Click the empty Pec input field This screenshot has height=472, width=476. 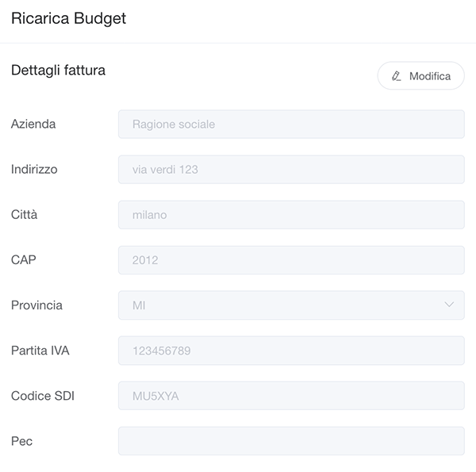[290, 441]
